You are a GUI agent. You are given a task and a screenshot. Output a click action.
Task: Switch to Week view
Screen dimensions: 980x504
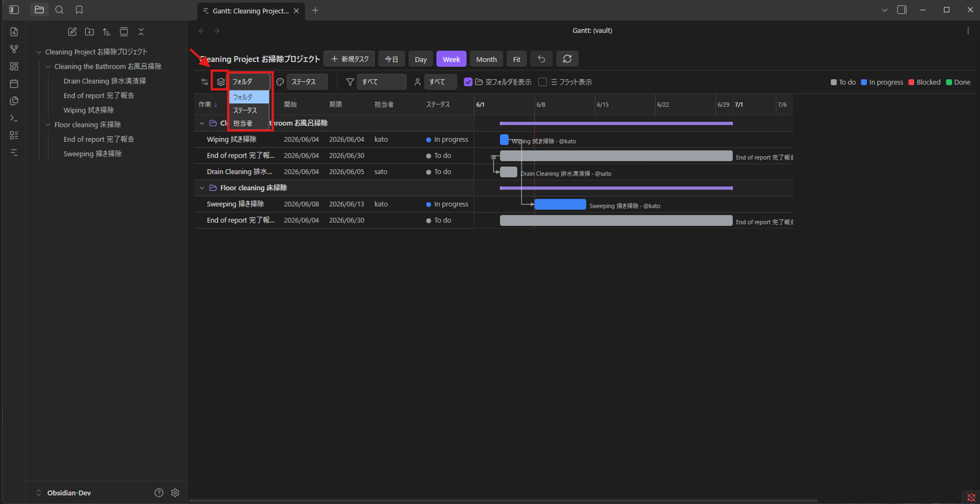coord(452,59)
